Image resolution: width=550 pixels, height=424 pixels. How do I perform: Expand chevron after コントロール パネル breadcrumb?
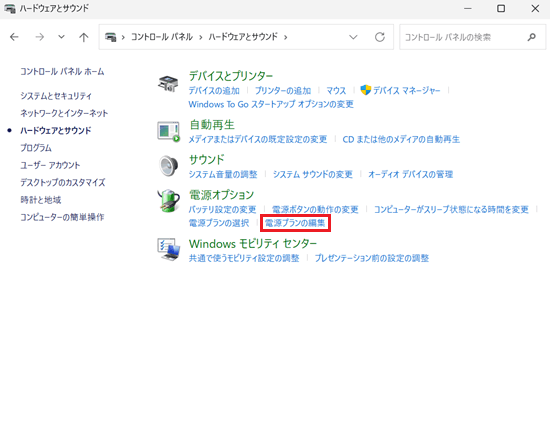[x=201, y=37]
